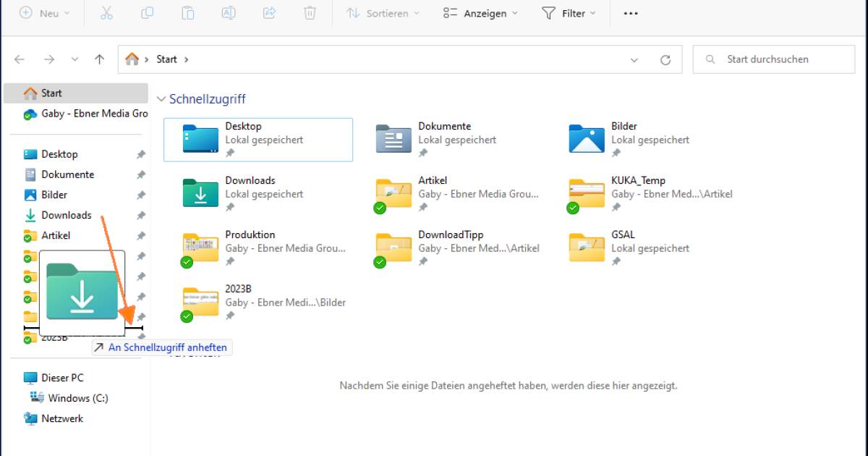The height and width of the screenshot is (456, 868).
Task: Expand the address bar history dropdown
Action: pos(634,60)
